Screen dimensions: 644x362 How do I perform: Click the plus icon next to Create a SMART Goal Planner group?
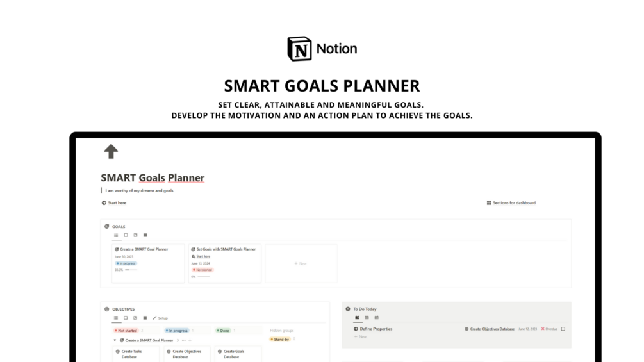190,340
